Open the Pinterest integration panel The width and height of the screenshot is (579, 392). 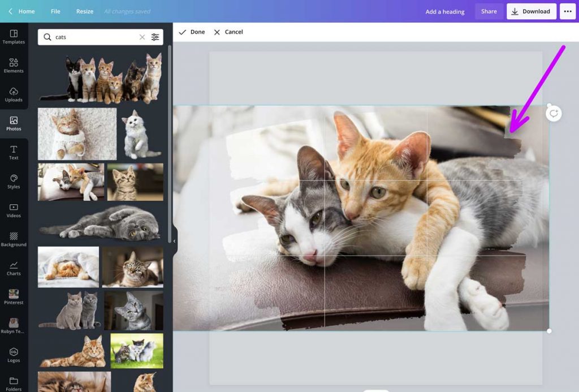pyautogui.click(x=14, y=298)
